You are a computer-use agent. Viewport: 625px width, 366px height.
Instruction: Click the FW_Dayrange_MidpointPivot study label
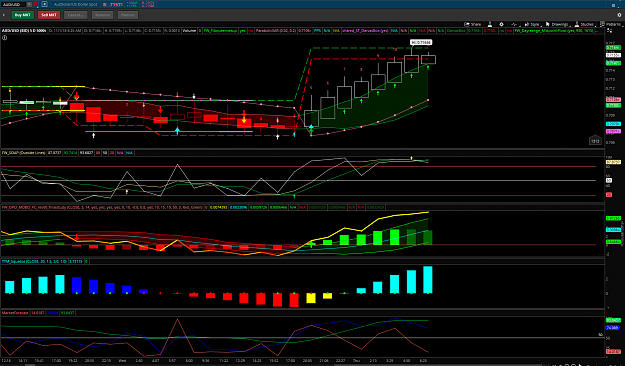(x=554, y=30)
